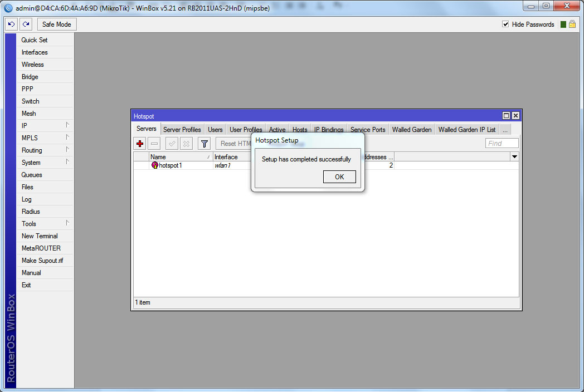Click the minus remove icon
This screenshot has width=584, height=392.
[x=154, y=144]
